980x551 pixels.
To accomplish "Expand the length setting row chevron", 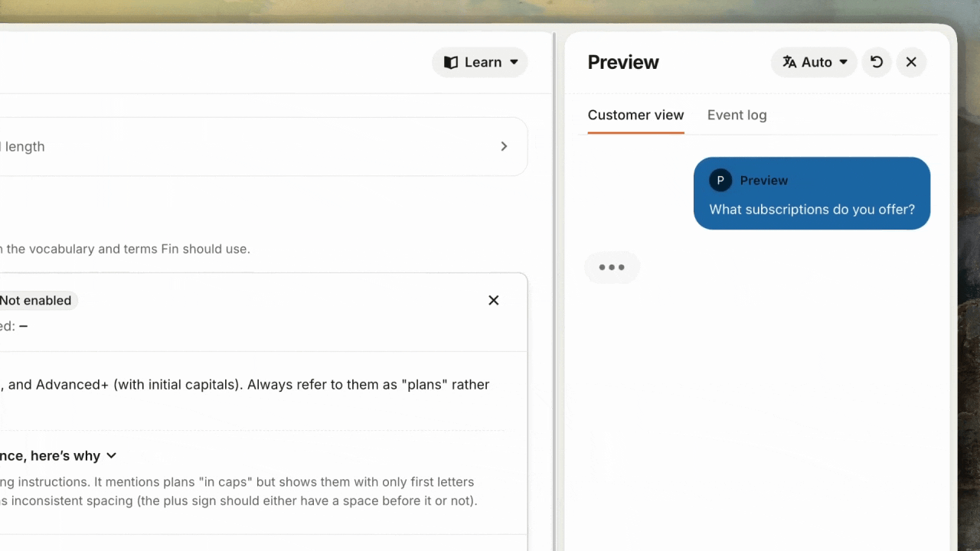I will pyautogui.click(x=504, y=146).
